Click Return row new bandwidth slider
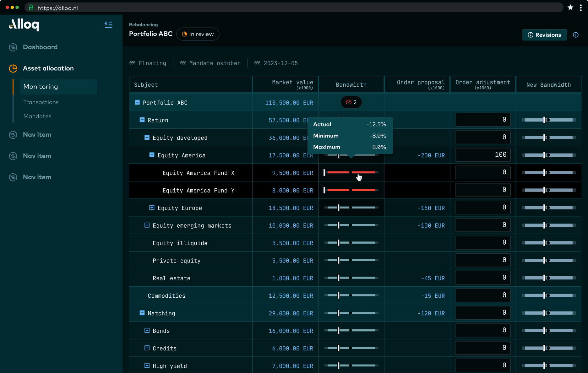 (x=548, y=120)
